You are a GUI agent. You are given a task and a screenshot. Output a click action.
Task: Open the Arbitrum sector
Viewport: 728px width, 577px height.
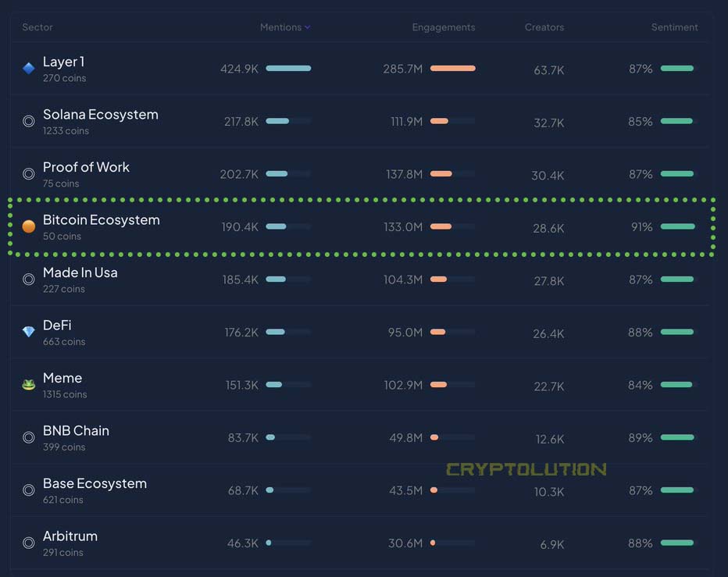click(70, 536)
